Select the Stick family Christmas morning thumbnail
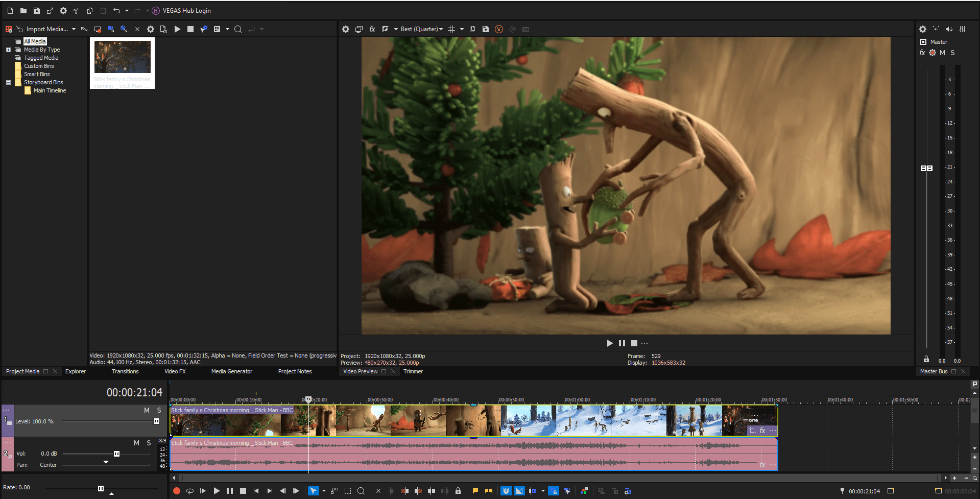The height and width of the screenshot is (499, 980). point(123,63)
